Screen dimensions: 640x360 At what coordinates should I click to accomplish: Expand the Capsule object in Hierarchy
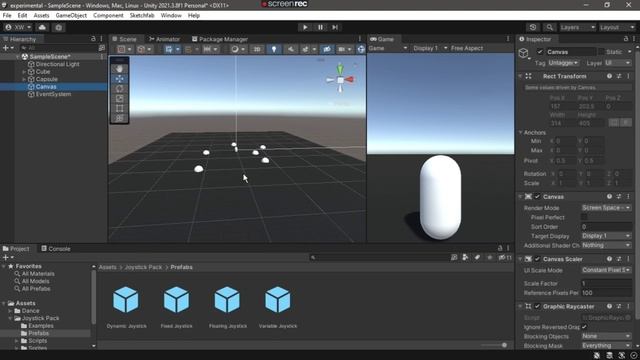24,79
